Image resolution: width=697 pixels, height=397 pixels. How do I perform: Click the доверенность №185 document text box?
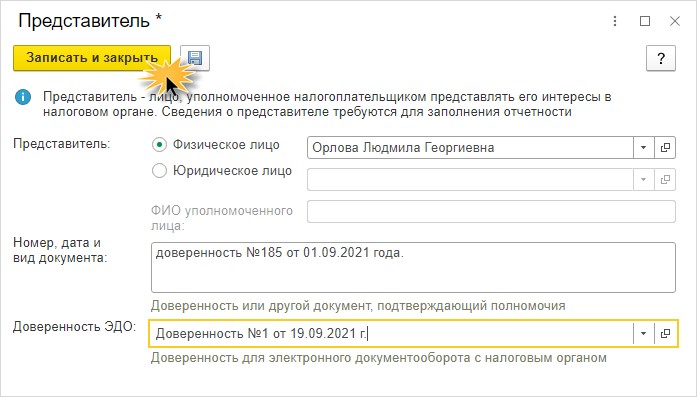tap(413, 267)
